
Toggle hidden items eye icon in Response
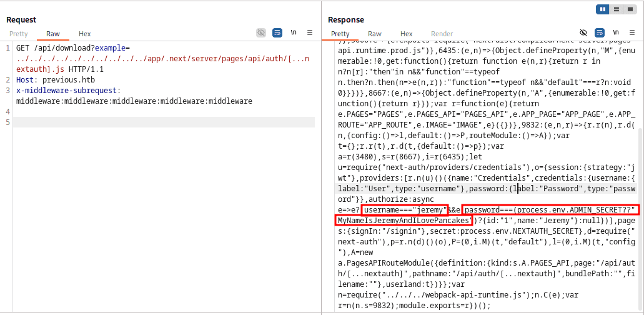(583, 32)
